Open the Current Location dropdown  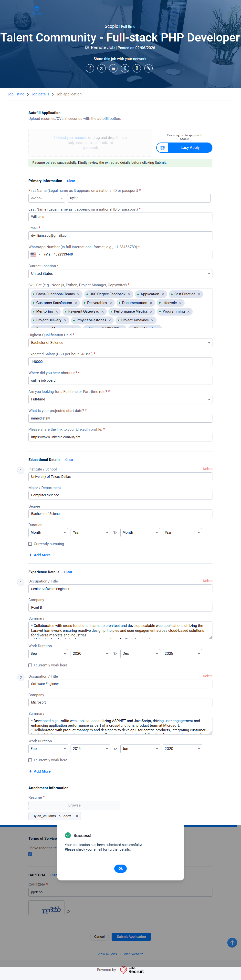point(120,274)
